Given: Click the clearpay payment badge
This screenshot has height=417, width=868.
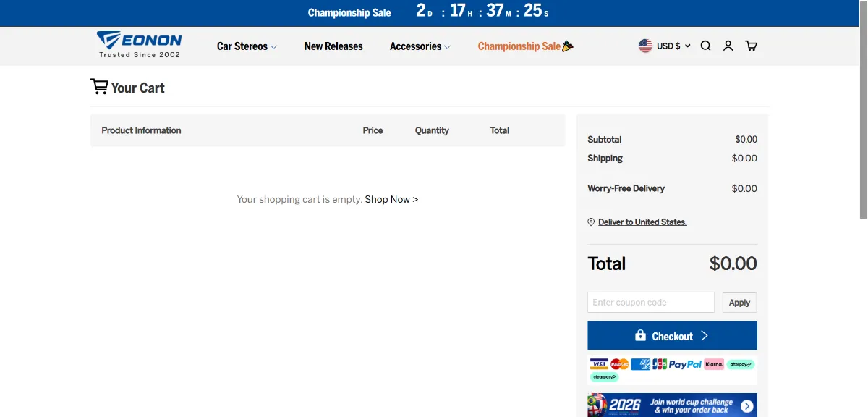Looking at the screenshot, I should (604, 377).
